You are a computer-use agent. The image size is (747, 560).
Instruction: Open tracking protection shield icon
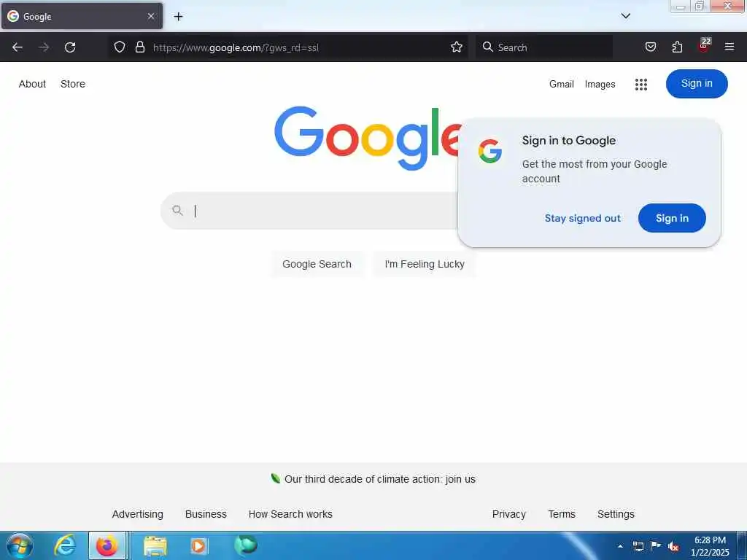click(x=120, y=47)
